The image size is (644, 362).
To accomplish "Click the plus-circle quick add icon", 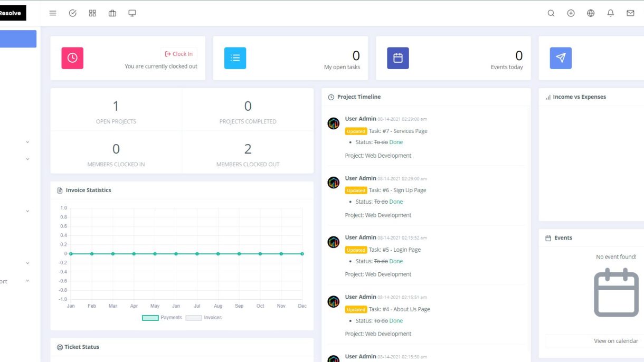I will [x=571, y=13].
